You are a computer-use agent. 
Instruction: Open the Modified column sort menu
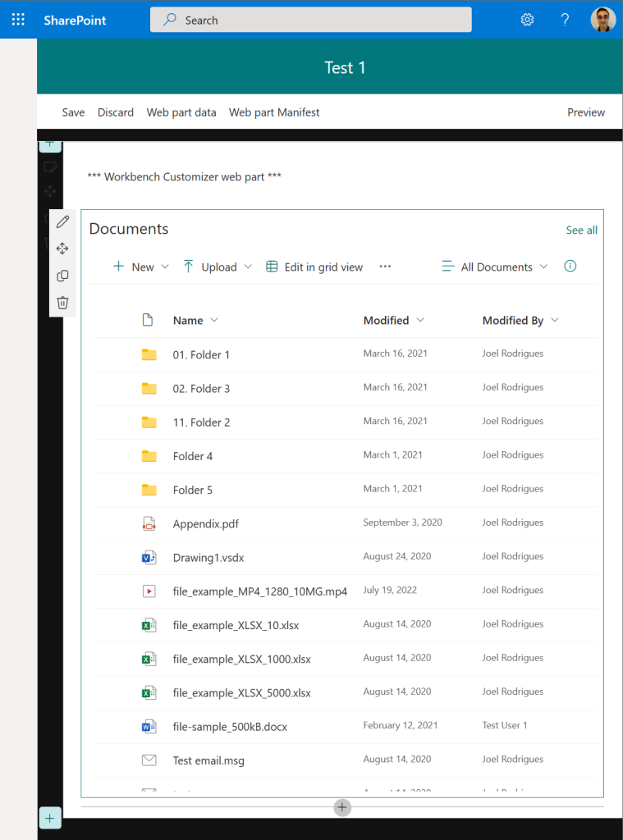pos(394,321)
